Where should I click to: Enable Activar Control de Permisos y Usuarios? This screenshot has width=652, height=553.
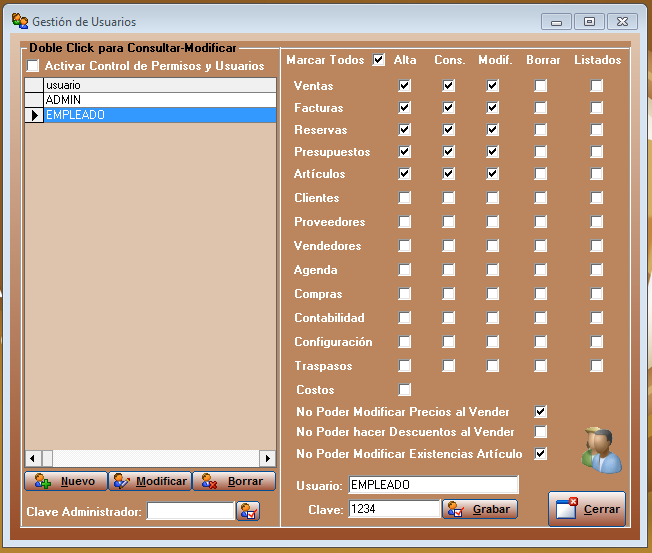coord(34,66)
